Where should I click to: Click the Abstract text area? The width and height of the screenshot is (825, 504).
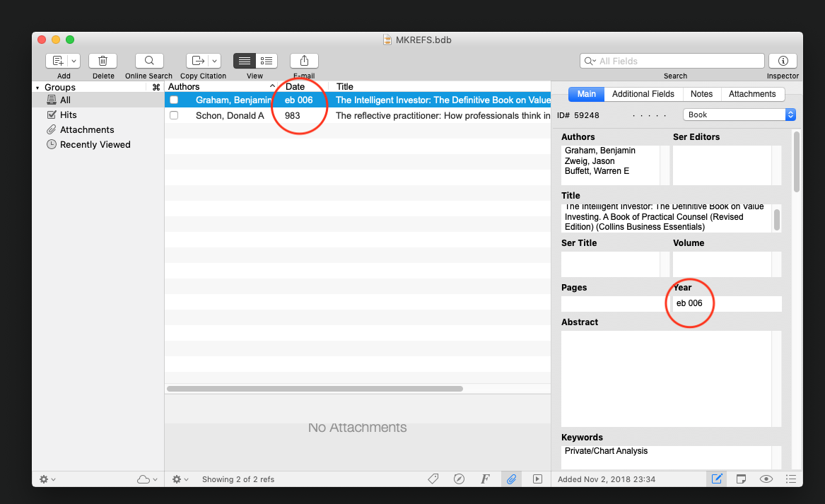(x=666, y=379)
